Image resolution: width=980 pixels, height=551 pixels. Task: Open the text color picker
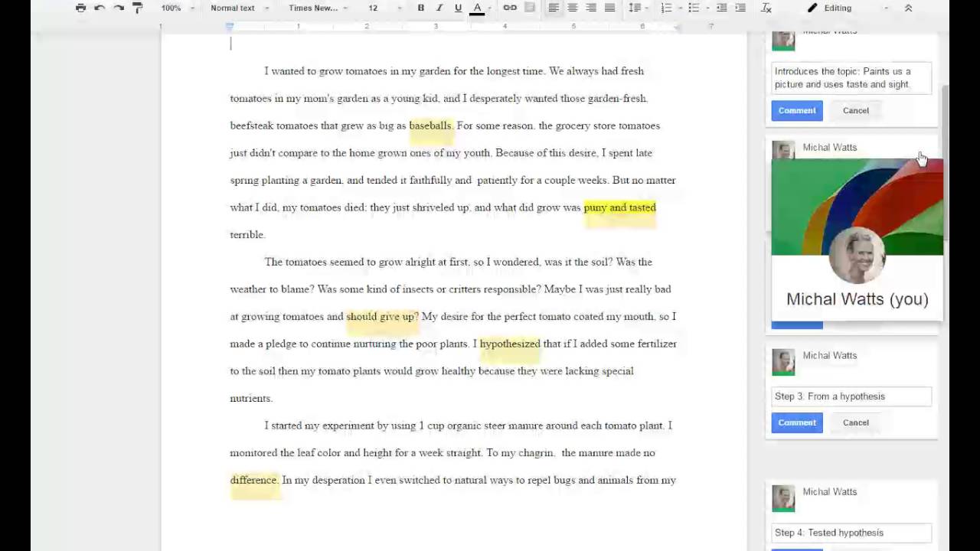pyautogui.click(x=477, y=8)
